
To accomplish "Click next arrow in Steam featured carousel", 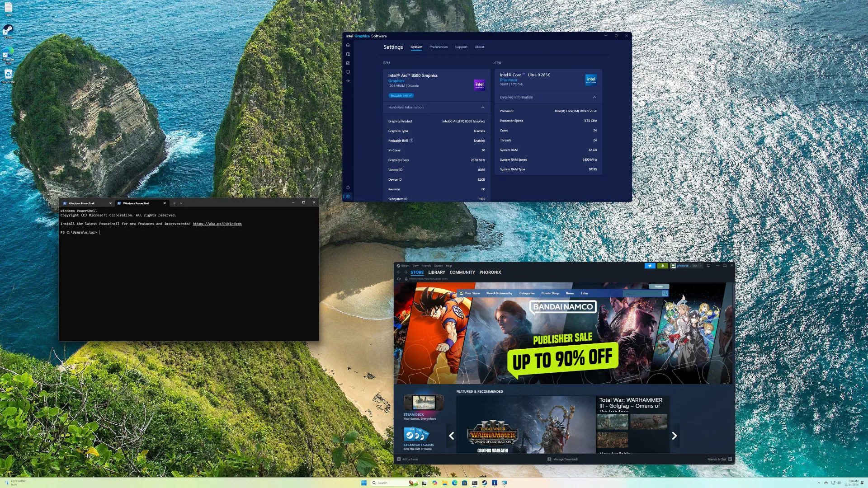I will pyautogui.click(x=674, y=436).
